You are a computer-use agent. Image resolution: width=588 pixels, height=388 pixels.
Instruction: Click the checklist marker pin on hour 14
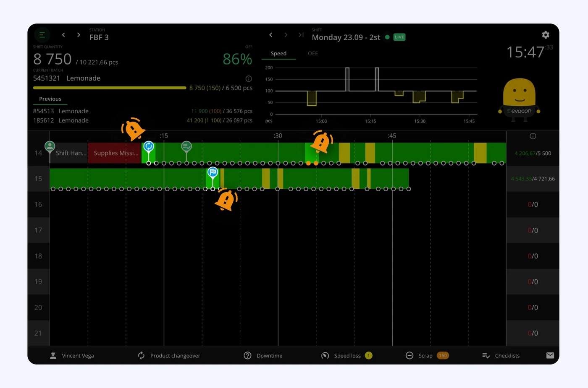point(186,147)
